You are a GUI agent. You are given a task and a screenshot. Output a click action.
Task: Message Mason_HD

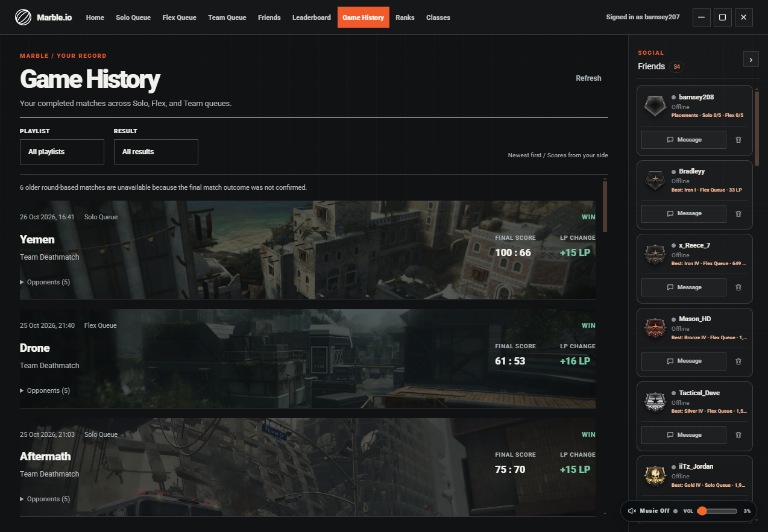click(x=684, y=361)
